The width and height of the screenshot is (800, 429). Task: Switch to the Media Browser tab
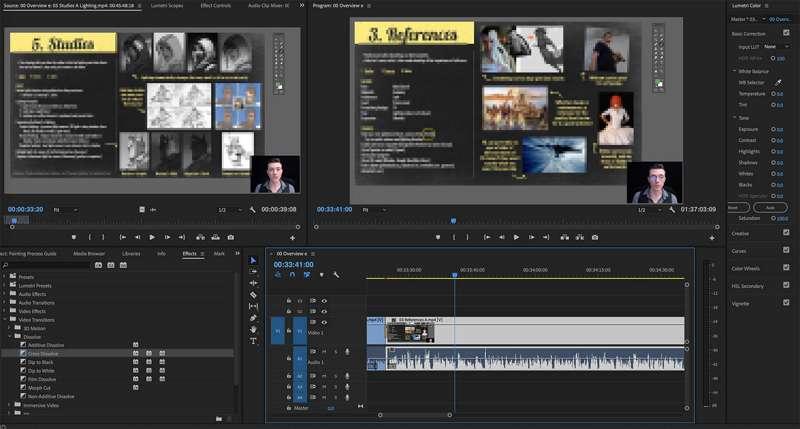pyautogui.click(x=89, y=254)
